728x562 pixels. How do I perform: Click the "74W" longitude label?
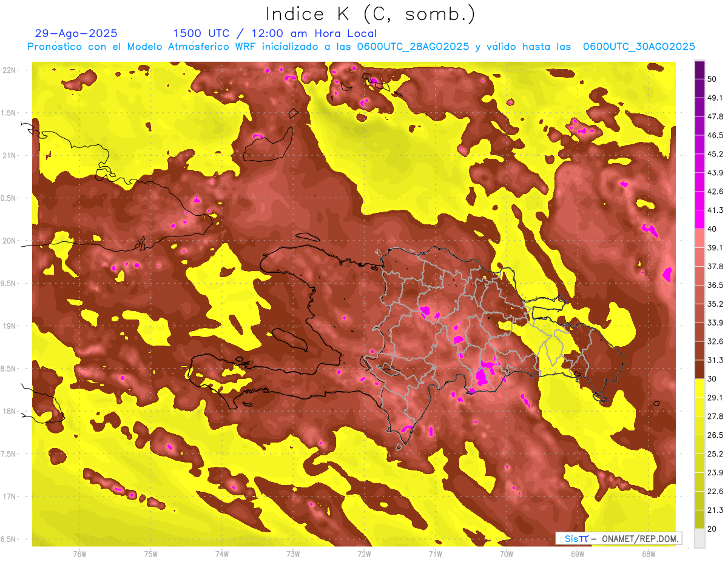coord(222,554)
